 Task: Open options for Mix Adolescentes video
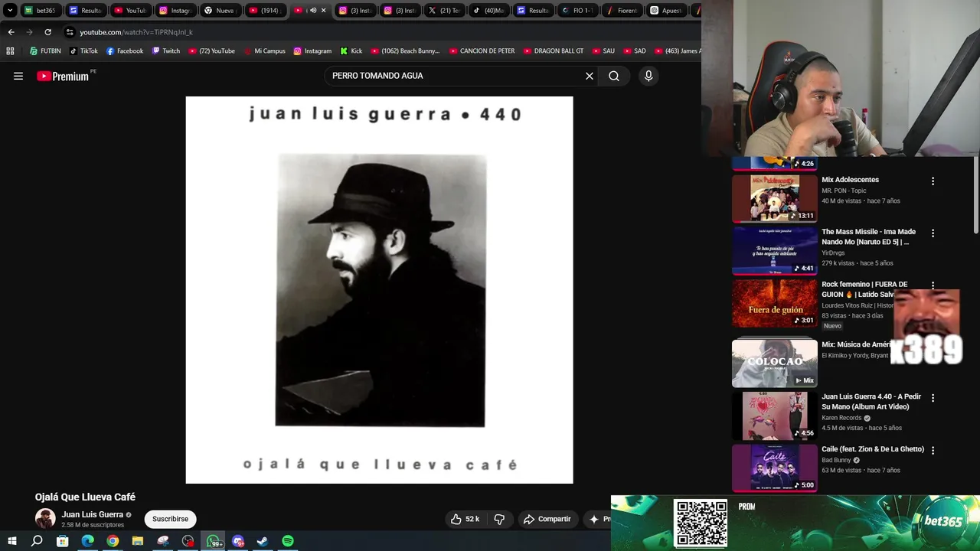click(x=933, y=181)
